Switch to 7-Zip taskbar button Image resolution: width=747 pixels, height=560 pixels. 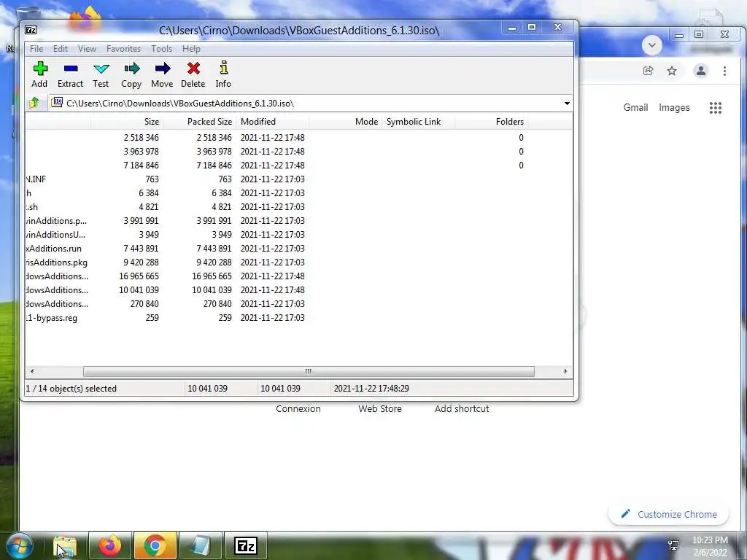(x=246, y=545)
